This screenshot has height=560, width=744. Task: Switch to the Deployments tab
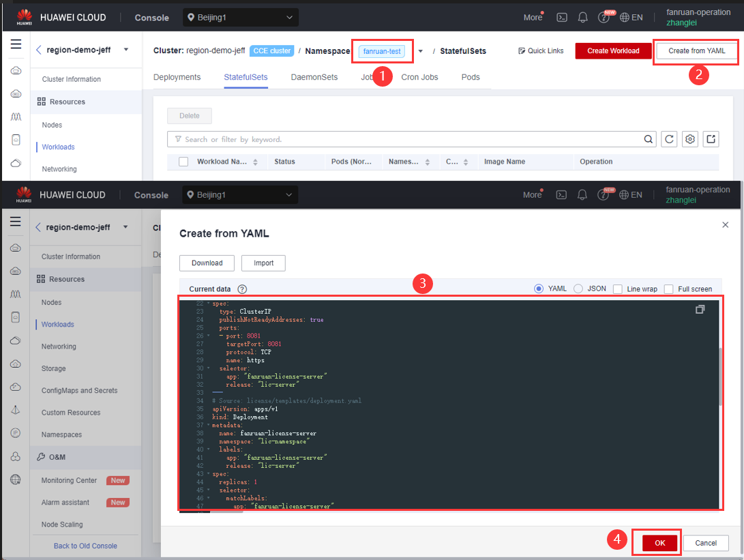pyautogui.click(x=177, y=77)
